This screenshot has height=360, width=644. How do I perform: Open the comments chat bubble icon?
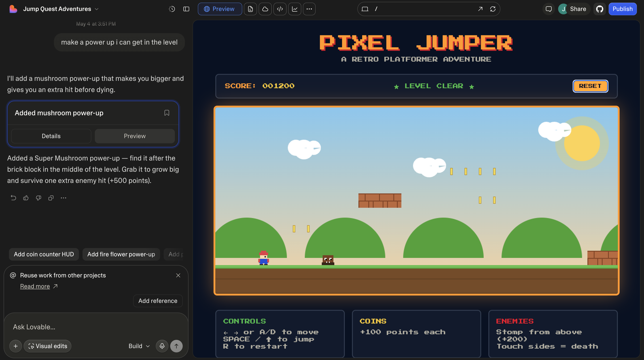[x=549, y=9]
